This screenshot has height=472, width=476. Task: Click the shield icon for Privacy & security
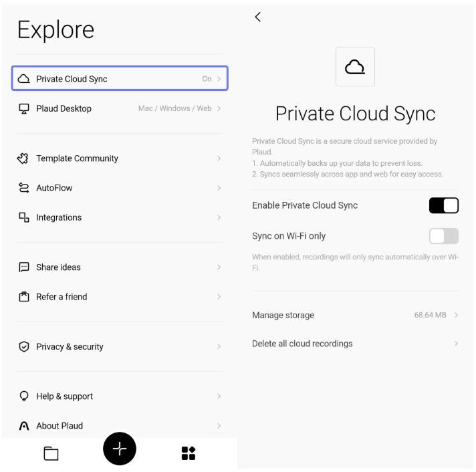pos(24,346)
